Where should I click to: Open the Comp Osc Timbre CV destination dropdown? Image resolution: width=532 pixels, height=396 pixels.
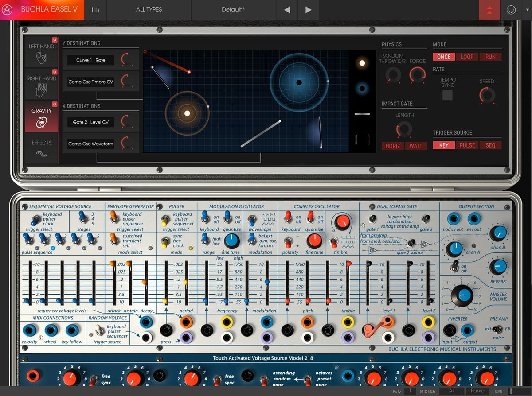(x=91, y=82)
